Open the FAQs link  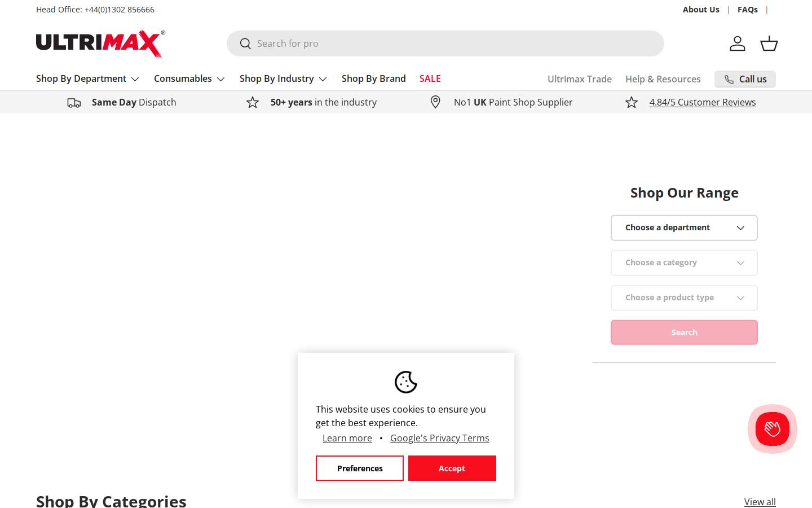click(x=748, y=10)
